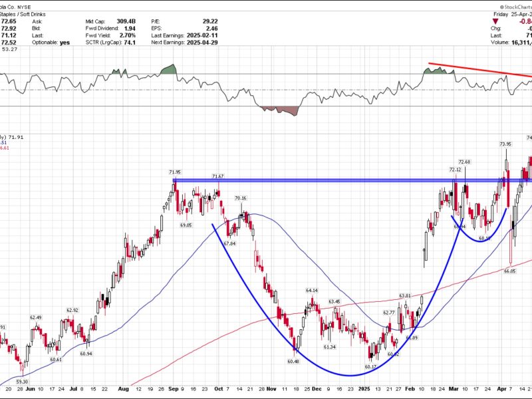The width and height of the screenshot is (532, 399).
Task: Click the "Nov" month label on the date axis
Action: coord(271,389)
